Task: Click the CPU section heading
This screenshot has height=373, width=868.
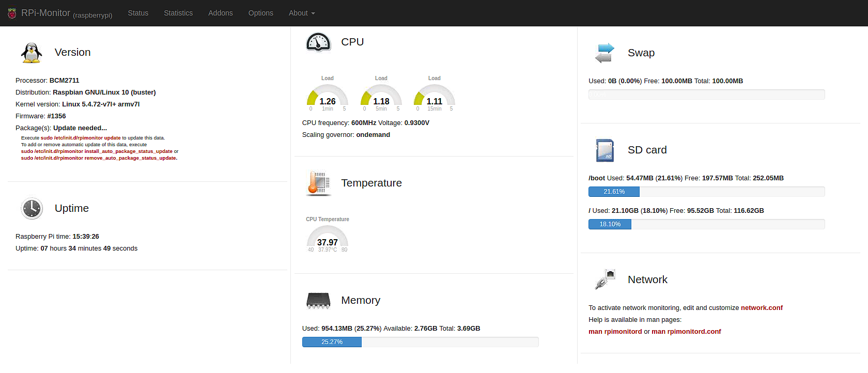Action: [x=352, y=42]
